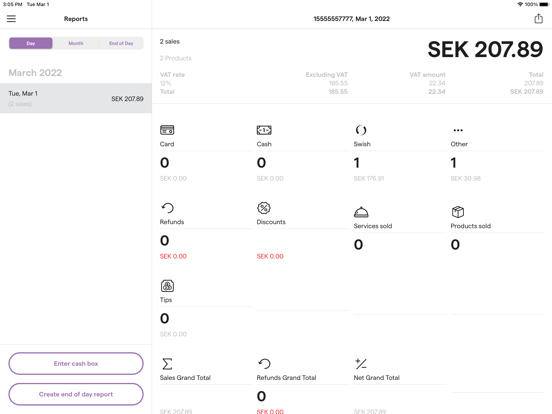Tap the Sales Grand Total sigma icon
552x414 pixels.
point(167,364)
